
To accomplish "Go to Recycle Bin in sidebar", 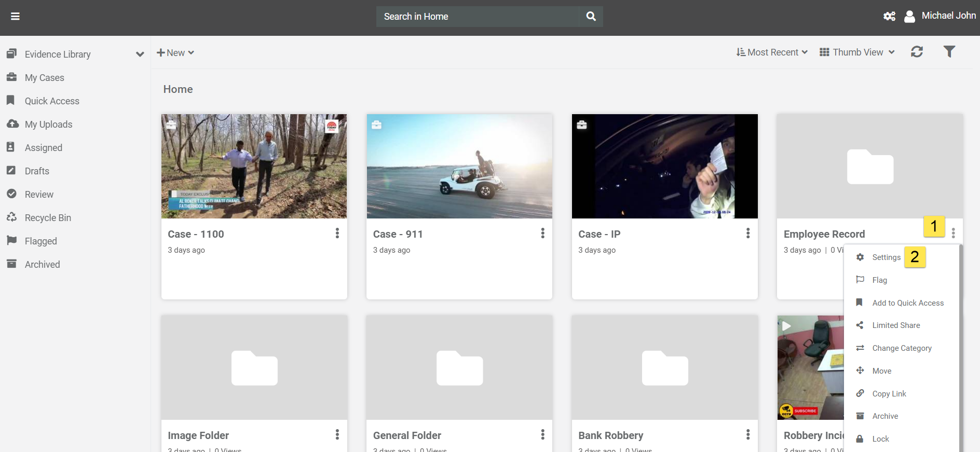I will 48,218.
